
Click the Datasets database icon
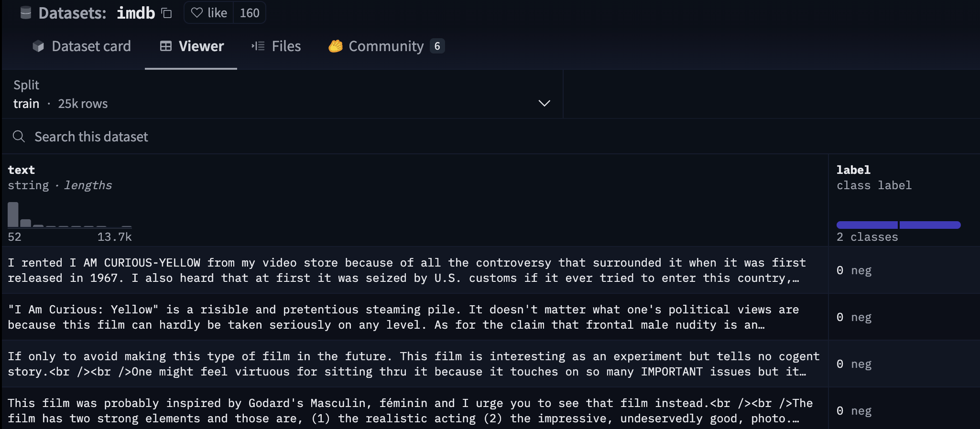click(x=26, y=13)
